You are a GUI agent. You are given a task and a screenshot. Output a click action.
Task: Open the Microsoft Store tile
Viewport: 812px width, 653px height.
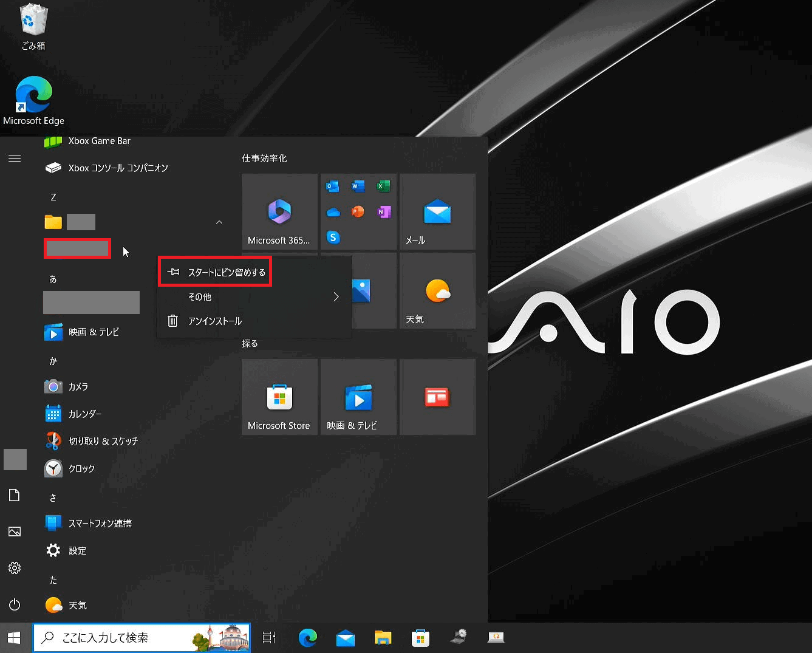coord(279,397)
